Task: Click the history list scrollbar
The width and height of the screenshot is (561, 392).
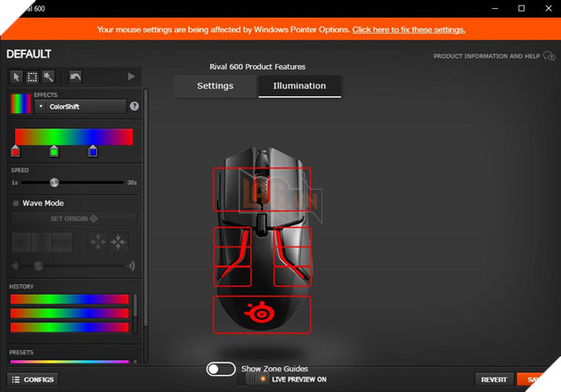Action: [135, 306]
